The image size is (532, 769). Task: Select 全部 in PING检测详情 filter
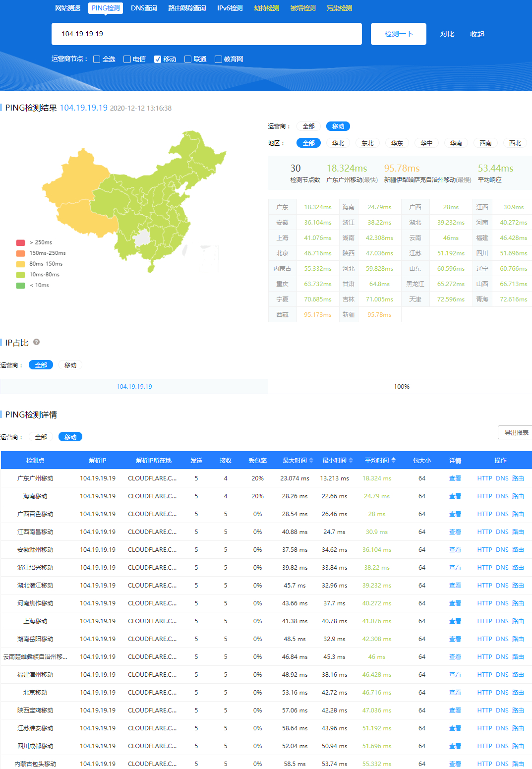[41, 437]
